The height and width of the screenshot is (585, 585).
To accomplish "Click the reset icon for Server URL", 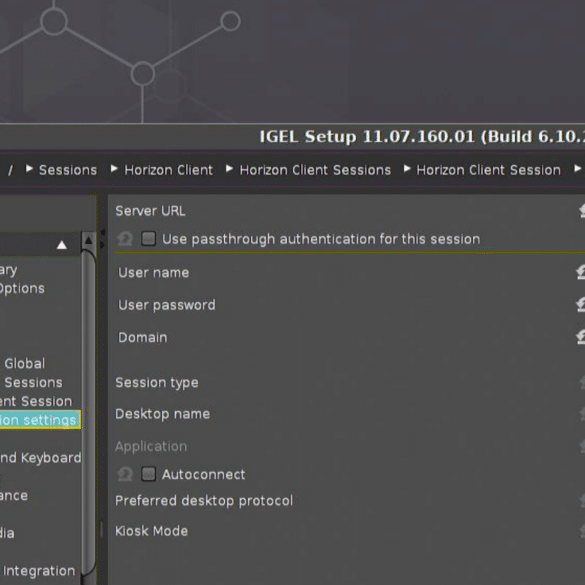I will coord(581,211).
